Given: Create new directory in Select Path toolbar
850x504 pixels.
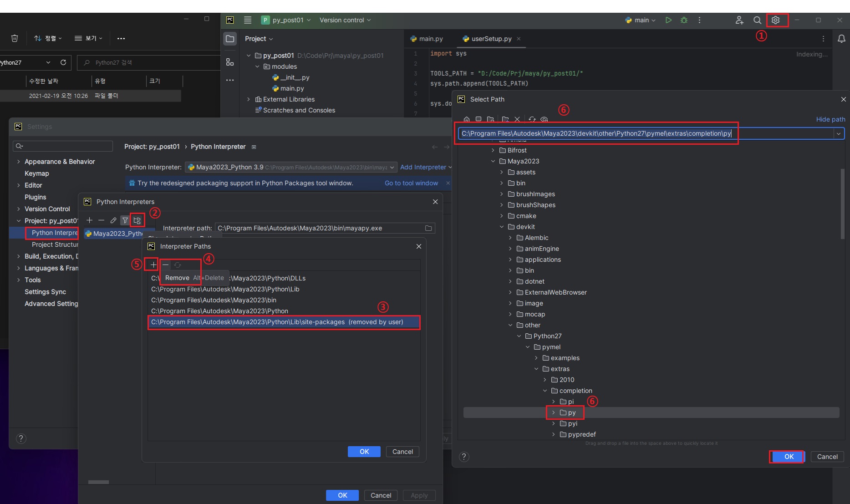Looking at the screenshot, I should 505,119.
